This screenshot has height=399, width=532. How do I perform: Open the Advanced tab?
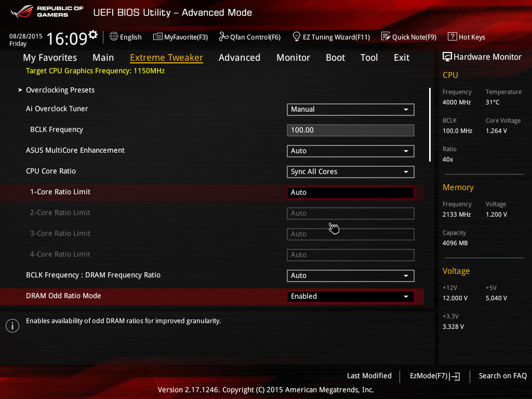pos(240,58)
